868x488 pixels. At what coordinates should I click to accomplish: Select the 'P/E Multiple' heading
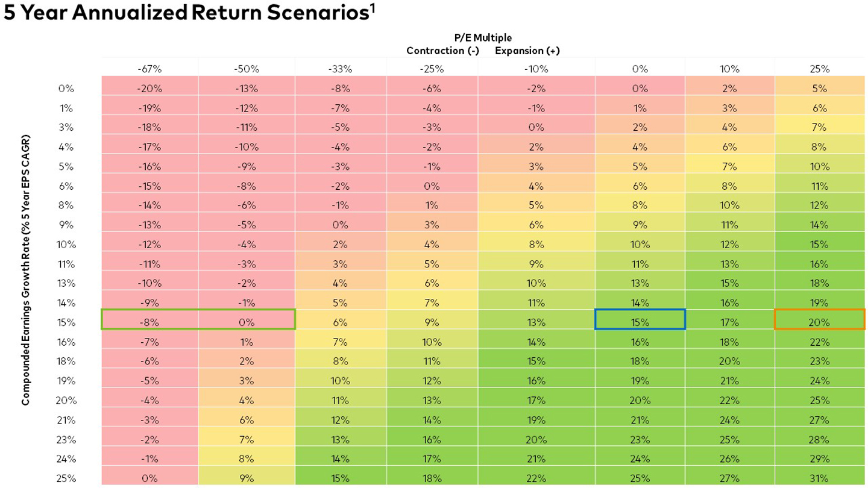click(483, 39)
